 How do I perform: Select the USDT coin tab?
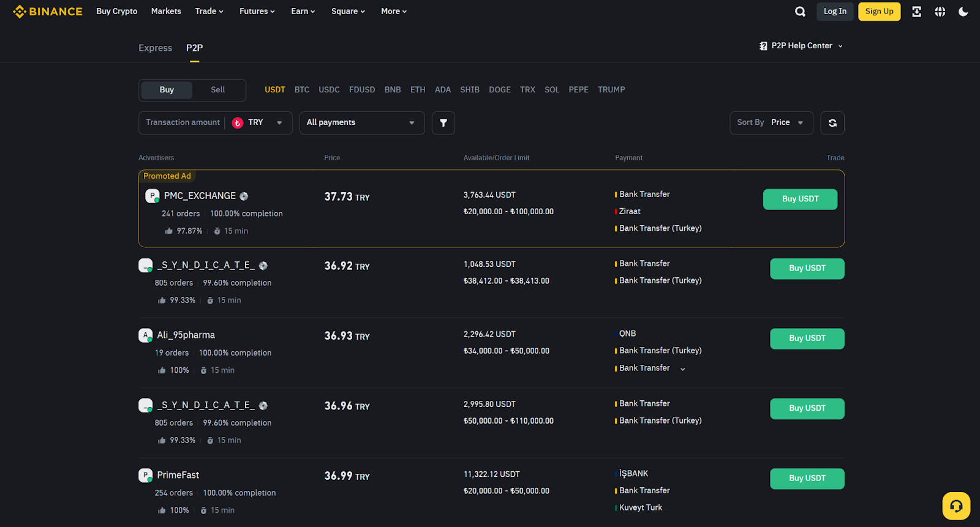pos(275,90)
